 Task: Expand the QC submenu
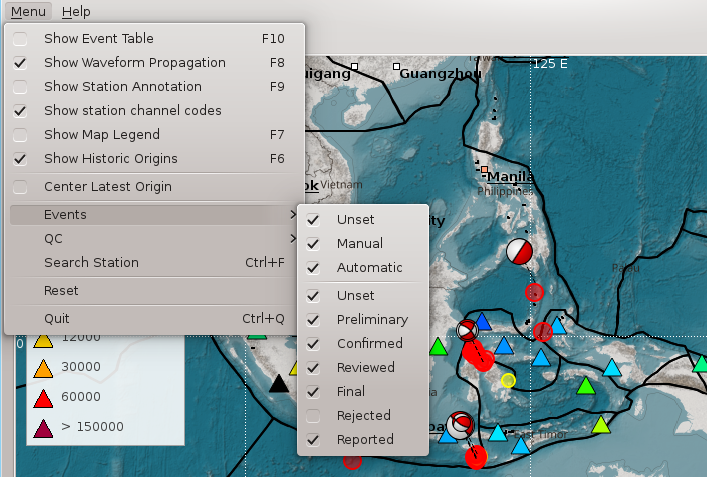150,239
